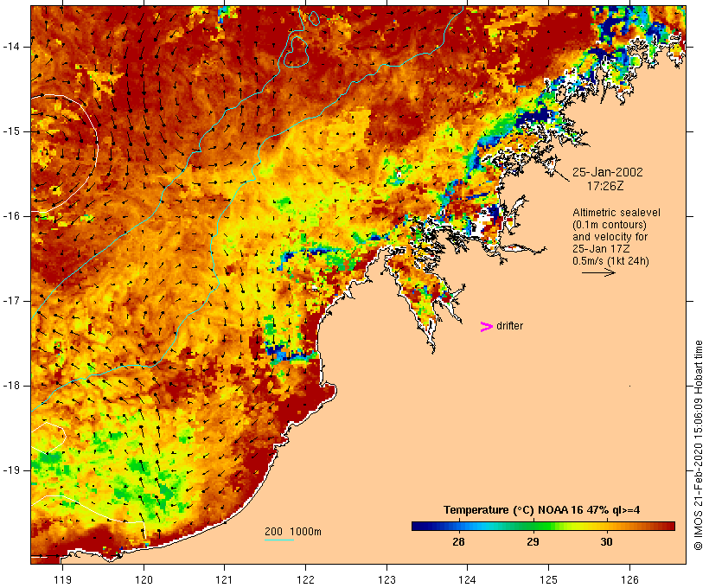Click the temperature colorbar
Image resolution: width=709 pixels, height=588 pixels.
543,526
